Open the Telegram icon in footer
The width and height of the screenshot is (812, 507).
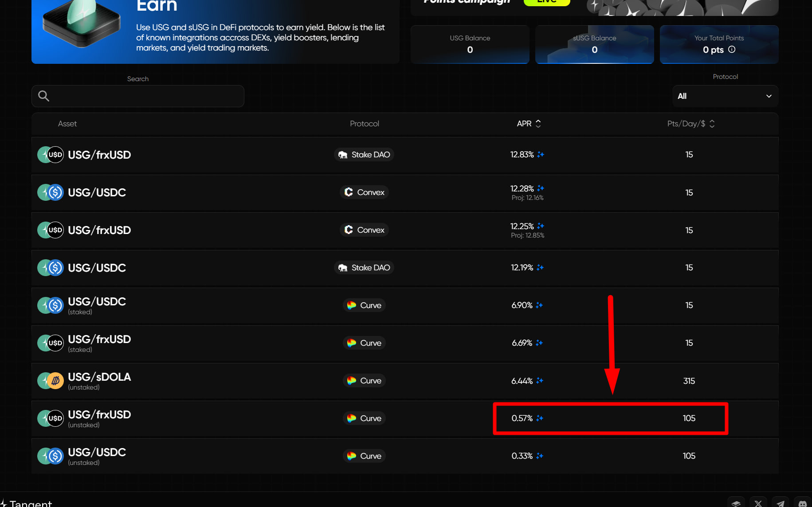coord(781,503)
